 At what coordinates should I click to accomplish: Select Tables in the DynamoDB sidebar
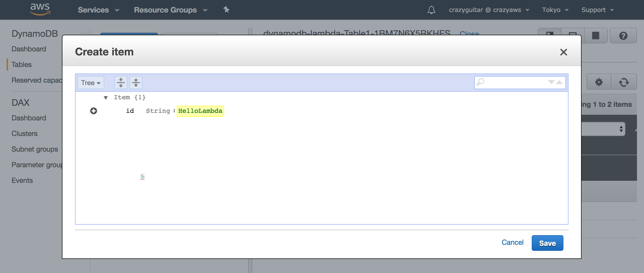22,64
